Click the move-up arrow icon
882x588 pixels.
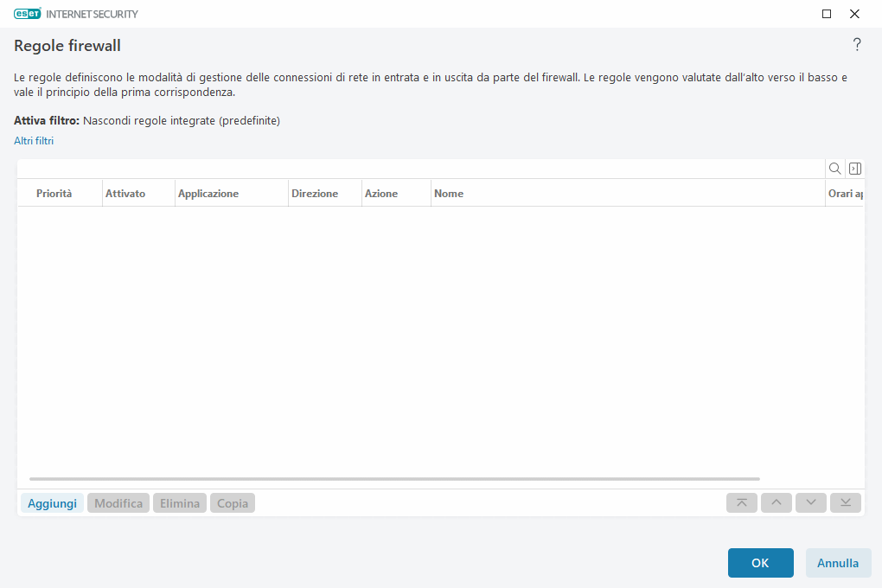pyautogui.click(x=776, y=502)
